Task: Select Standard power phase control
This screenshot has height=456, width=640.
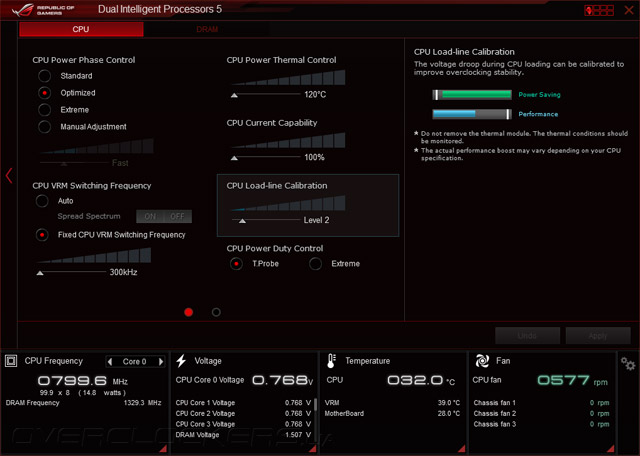Action: pos(44,76)
